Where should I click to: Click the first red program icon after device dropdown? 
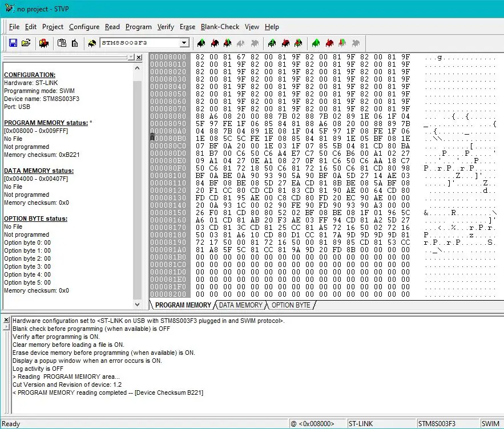click(214, 43)
